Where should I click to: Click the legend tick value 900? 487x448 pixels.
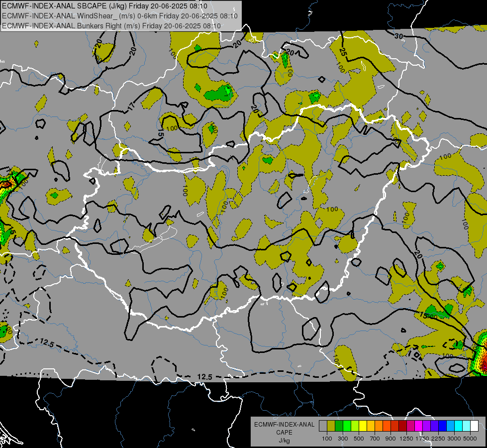[390, 439]
